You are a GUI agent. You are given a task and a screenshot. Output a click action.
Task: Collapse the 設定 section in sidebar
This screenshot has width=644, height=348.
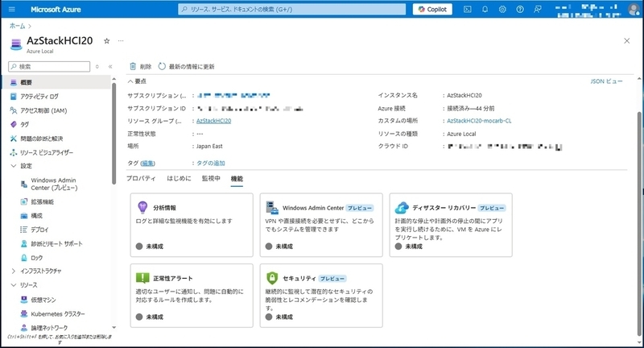(14, 166)
